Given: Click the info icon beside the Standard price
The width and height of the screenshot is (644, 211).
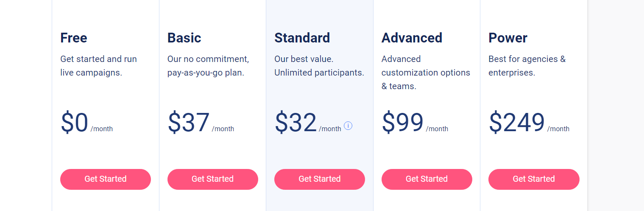Looking at the screenshot, I should click(x=348, y=126).
